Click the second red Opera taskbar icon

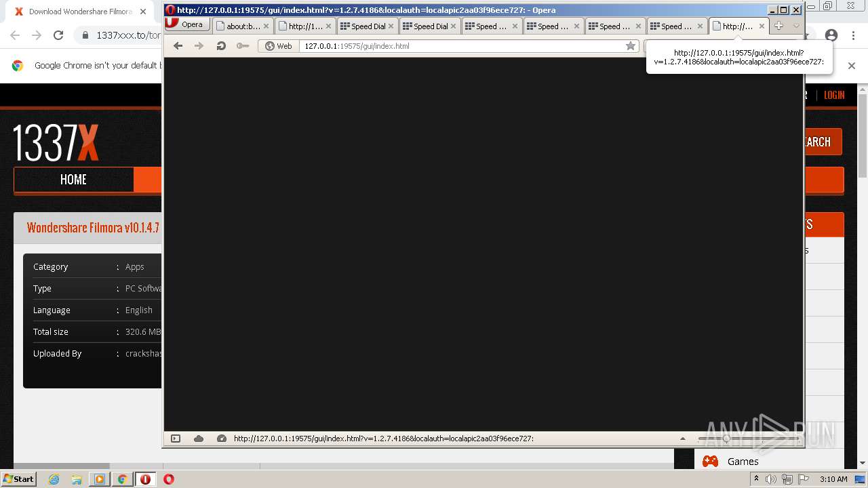pos(169,479)
